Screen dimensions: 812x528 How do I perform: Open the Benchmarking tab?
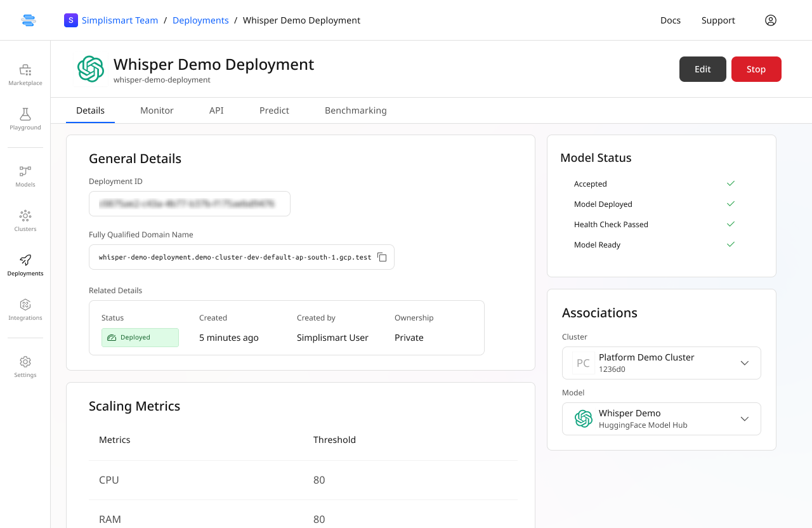point(356,110)
